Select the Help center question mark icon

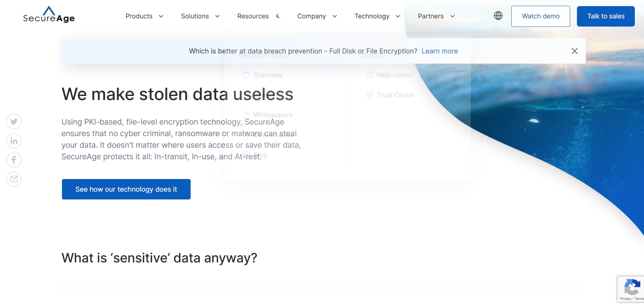(x=369, y=75)
